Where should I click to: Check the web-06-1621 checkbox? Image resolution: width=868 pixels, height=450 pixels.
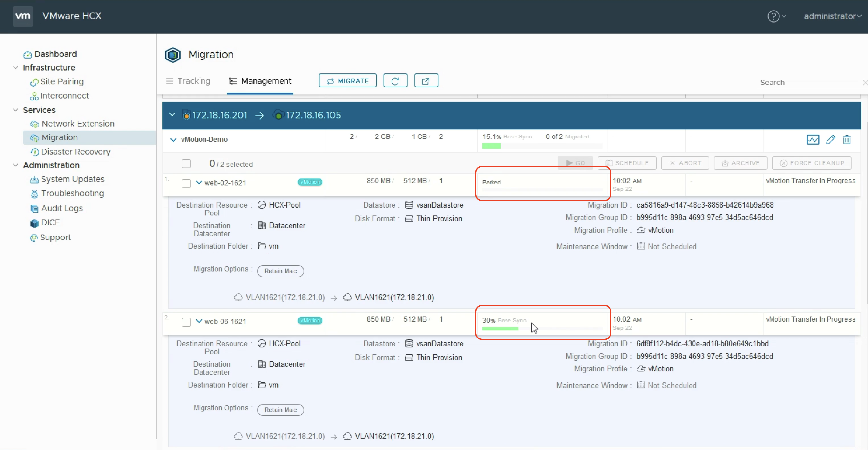[x=186, y=322]
